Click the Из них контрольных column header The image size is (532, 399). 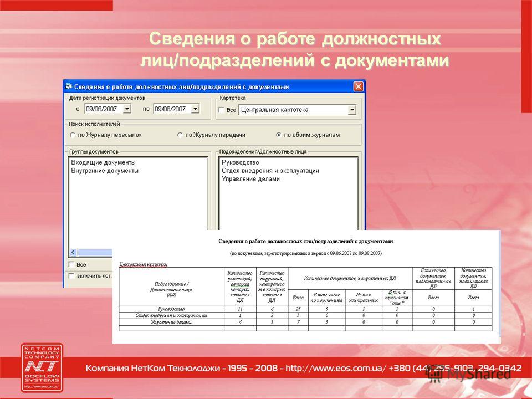click(364, 298)
